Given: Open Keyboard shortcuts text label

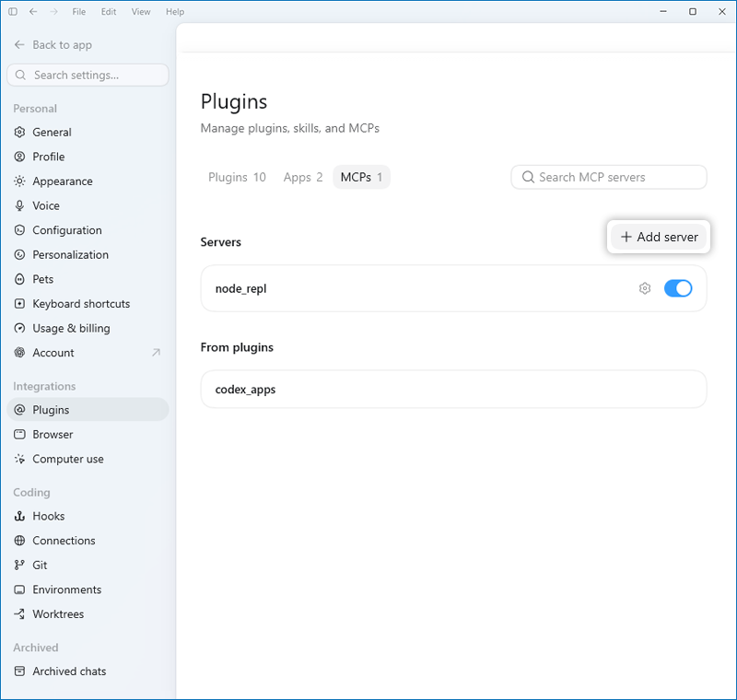Looking at the screenshot, I should coord(81,304).
